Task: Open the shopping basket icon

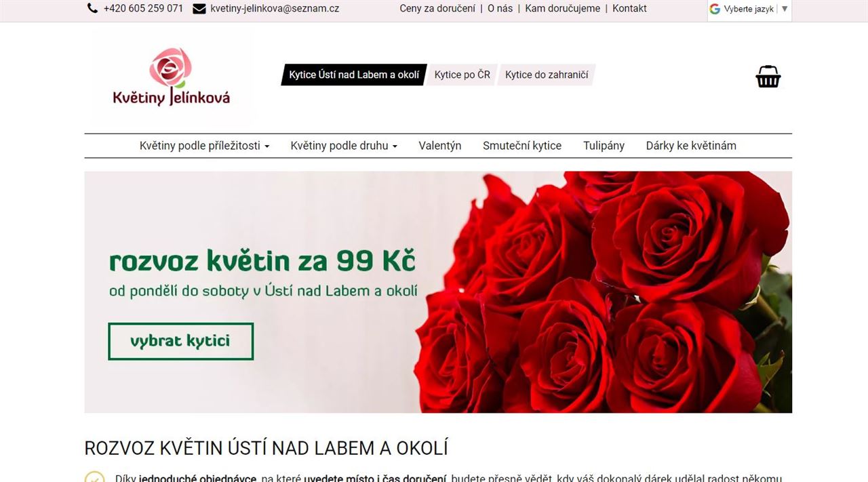Action: pyautogui.click(x=768, y=77)
